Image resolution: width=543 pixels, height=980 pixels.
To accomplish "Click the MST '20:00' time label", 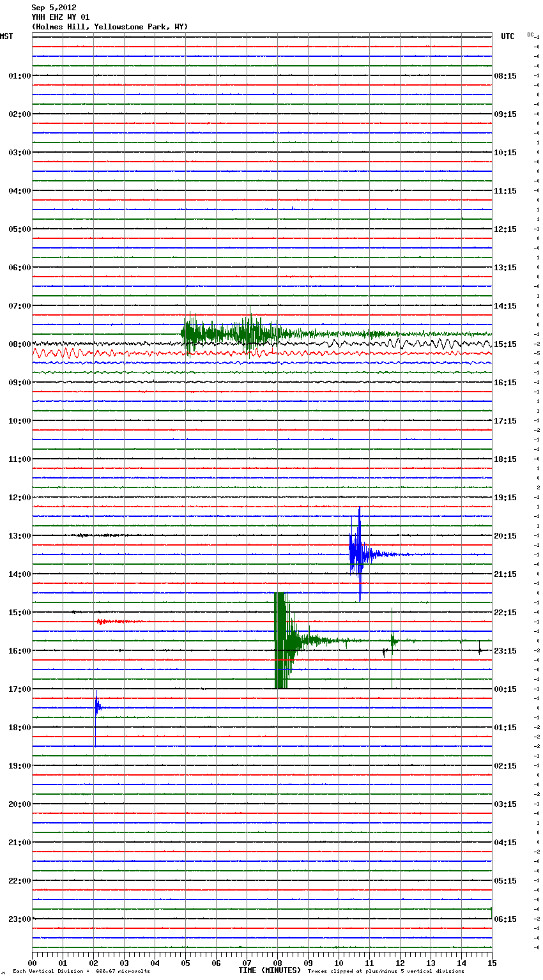I will pos(20,804).
